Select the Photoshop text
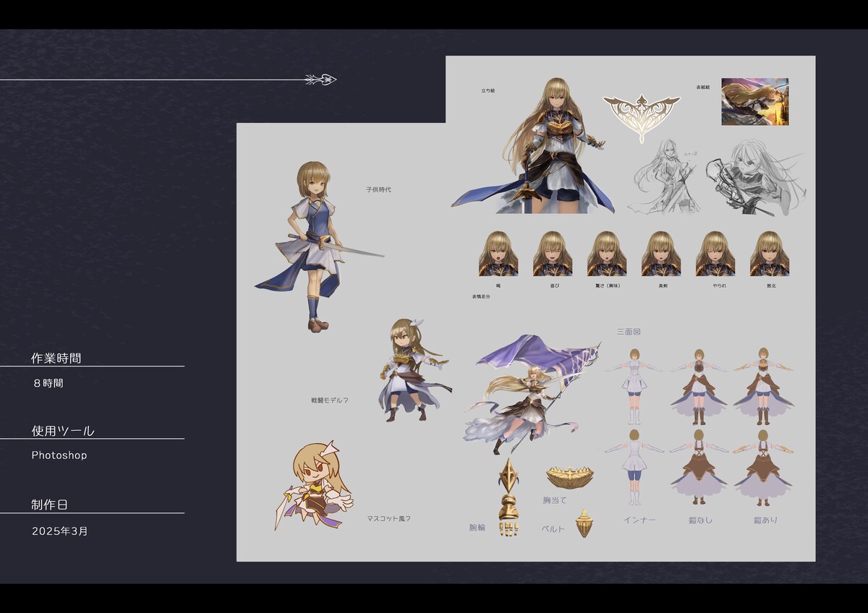 click(59, 455)
